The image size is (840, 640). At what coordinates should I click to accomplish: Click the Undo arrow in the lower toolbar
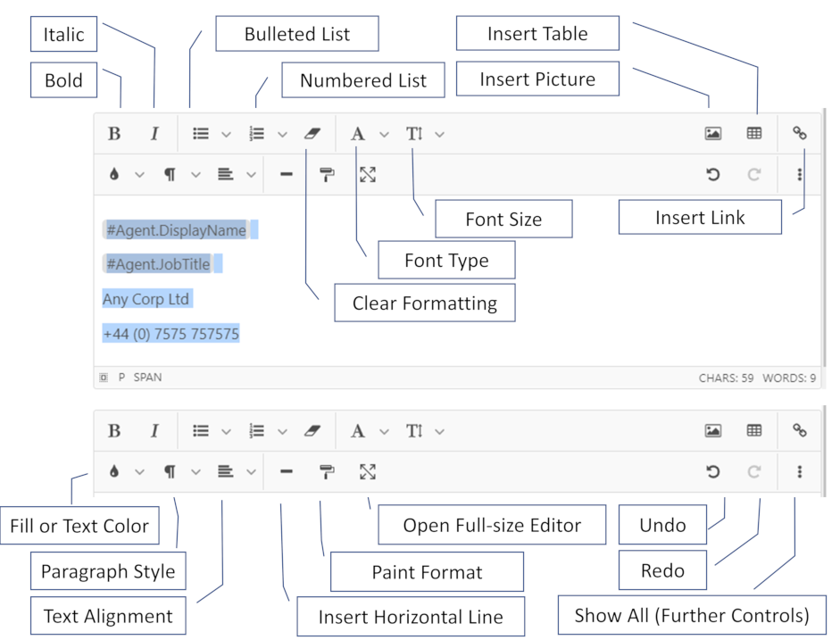(712, 471)
